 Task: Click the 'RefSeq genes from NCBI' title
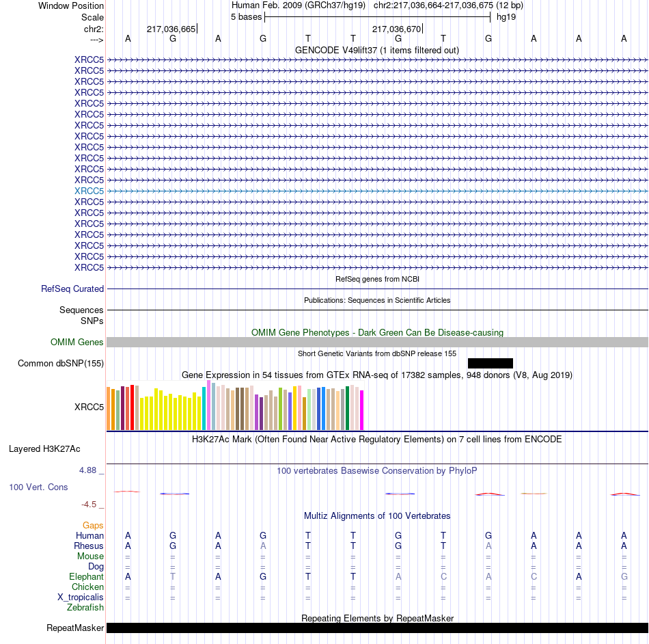click(x=377, y=279)
